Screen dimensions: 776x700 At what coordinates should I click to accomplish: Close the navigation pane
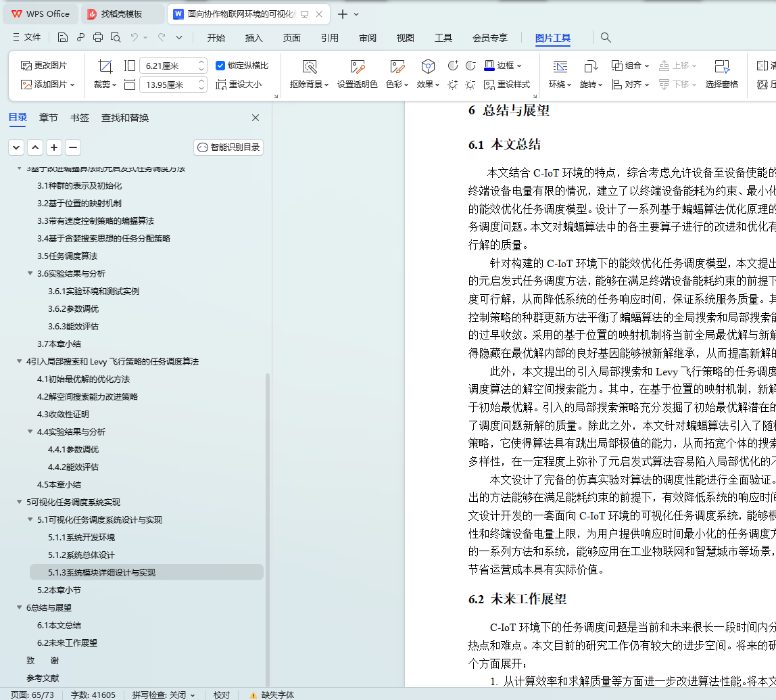coord(256,118)
